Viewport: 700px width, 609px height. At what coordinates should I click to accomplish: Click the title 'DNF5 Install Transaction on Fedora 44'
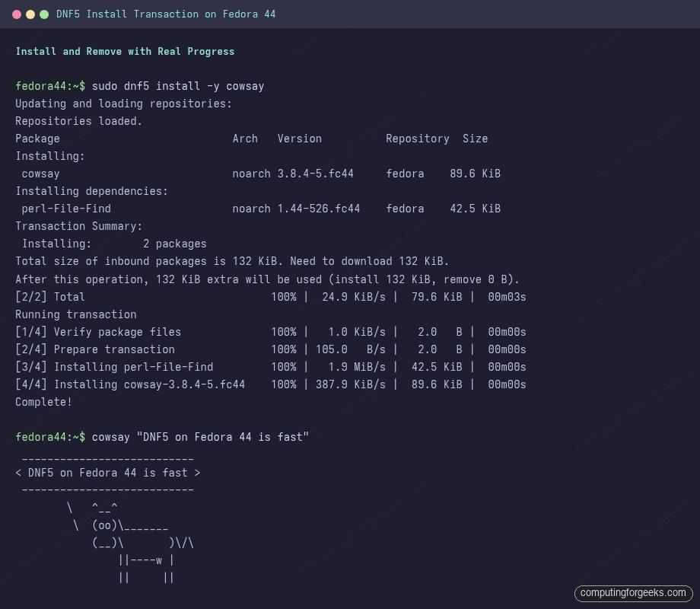pyautogui.click(x=166, y=14)
